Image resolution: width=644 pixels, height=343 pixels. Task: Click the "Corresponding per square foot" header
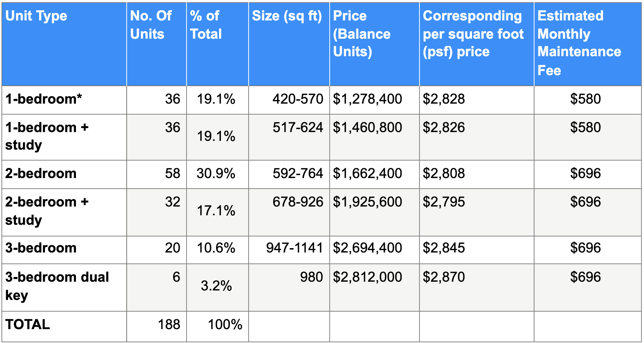tap(473, 34)
